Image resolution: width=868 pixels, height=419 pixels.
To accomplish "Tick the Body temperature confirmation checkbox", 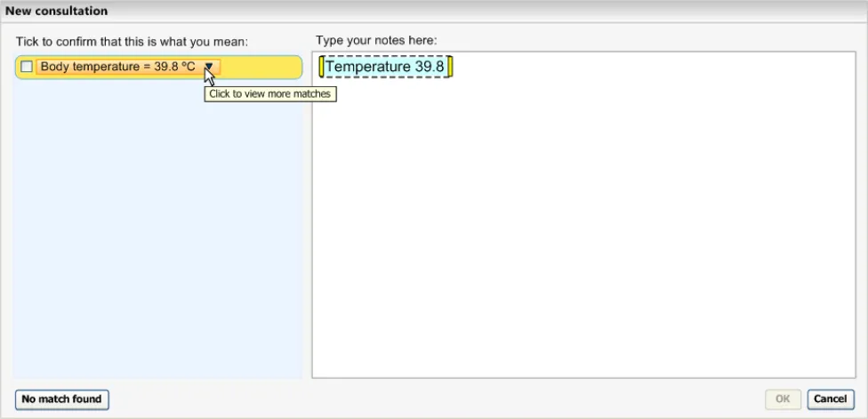I will coord(27,67).
